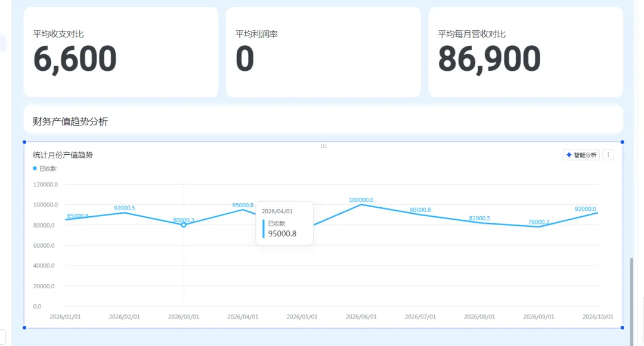Click the data label 100000.0

coord(361,200)
